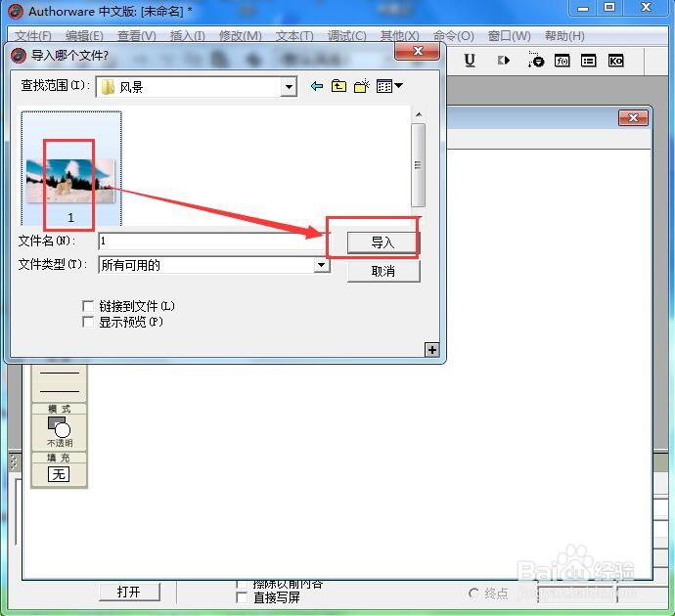Screen dimensions: 675x616
Task: Open the Functions window icon
Action: pyautogui.click(x=562, y=61)
